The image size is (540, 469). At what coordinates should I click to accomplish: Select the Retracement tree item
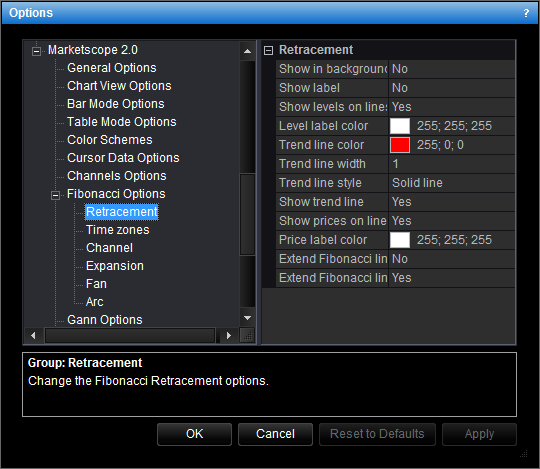click(x=122, y=212)
